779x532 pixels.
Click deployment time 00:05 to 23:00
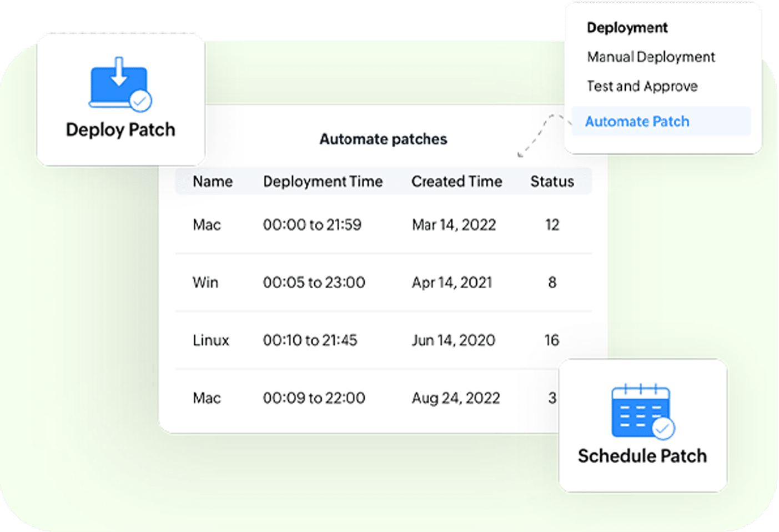[314, 283]
